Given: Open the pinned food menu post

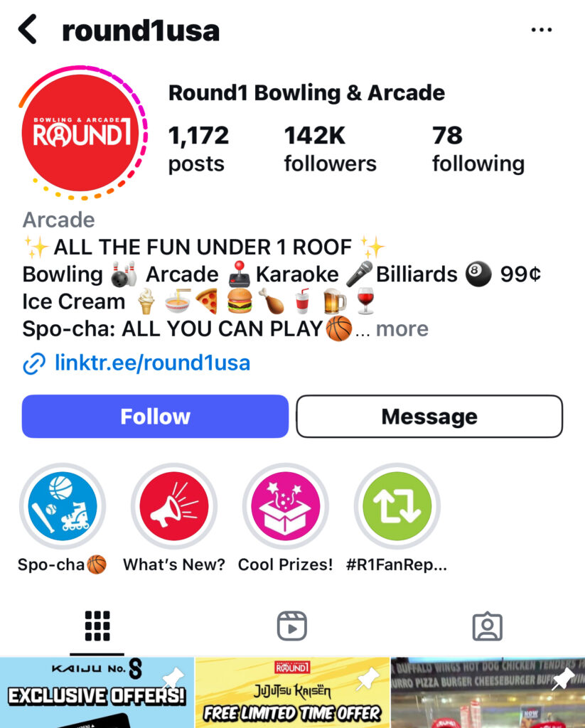Looking at the screenshot, I should pyautogui.click(x=488, y=692).
